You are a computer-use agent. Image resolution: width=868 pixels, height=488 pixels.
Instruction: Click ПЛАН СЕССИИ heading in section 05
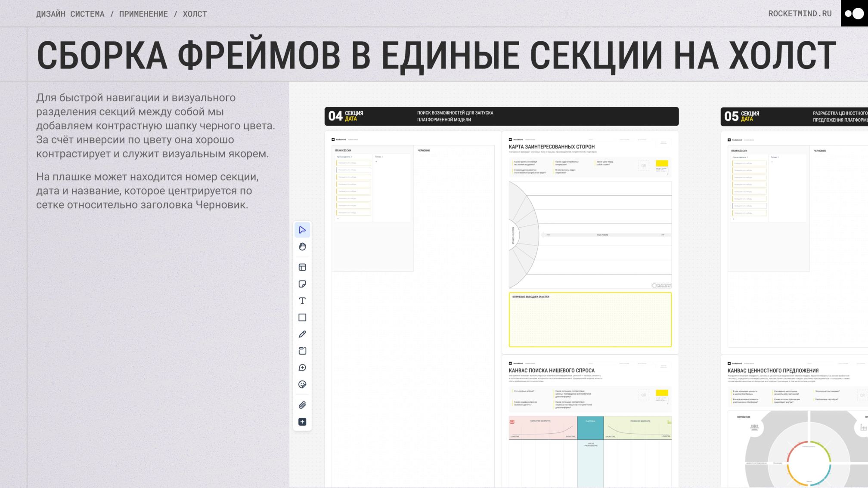(739, 151)
